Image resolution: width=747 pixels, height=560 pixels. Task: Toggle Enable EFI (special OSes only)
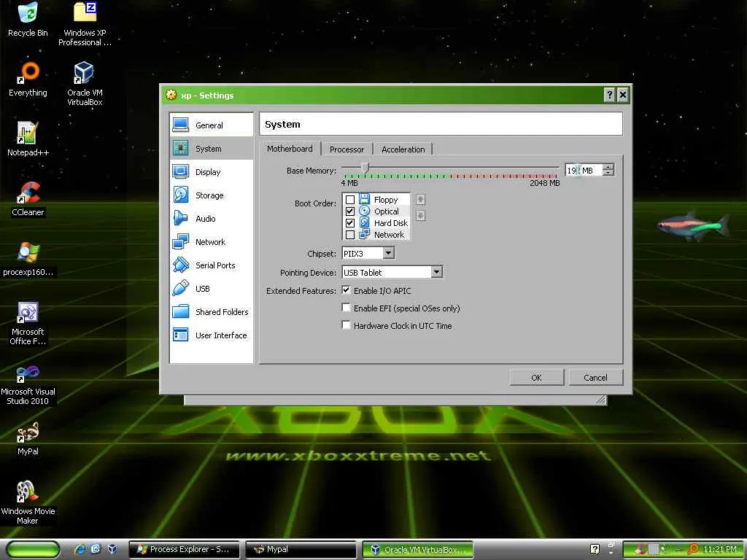(x=347, y=308)
